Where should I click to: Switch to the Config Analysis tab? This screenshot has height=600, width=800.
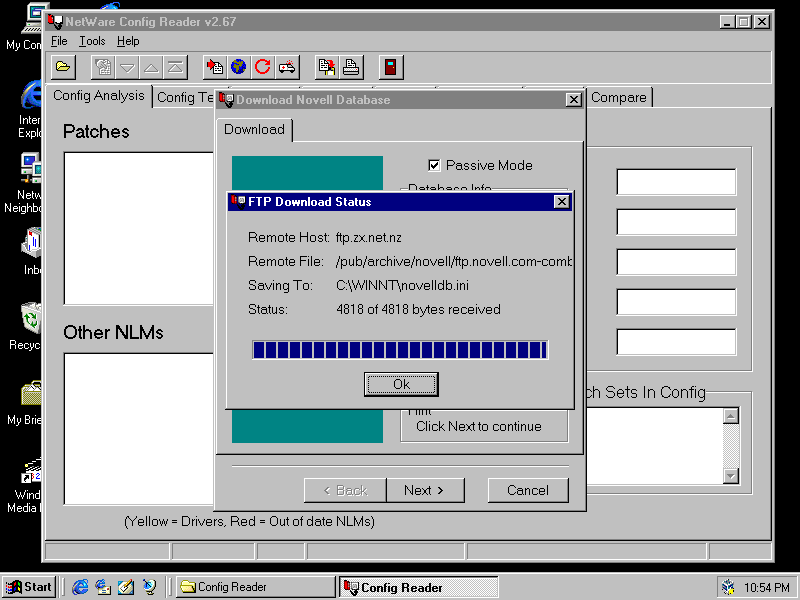(x=99, y=96)
